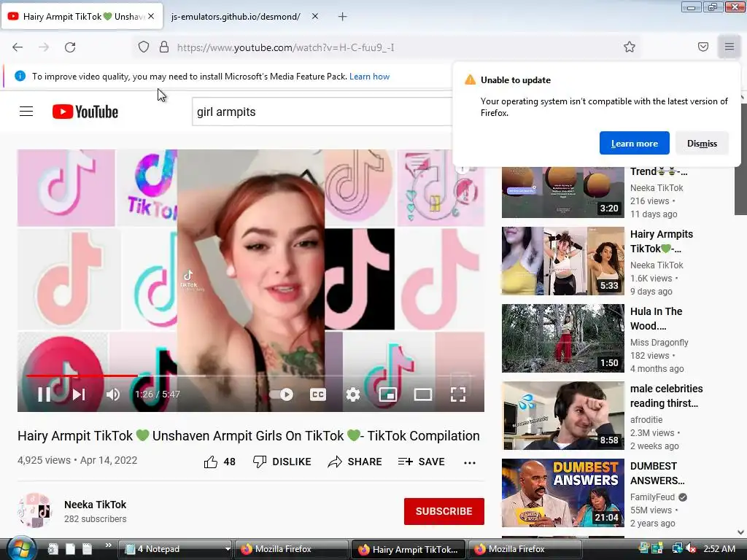Screen dimensions: 747x560
Task: Click the red SUBSCRIBE button
Action: [444, 511]
